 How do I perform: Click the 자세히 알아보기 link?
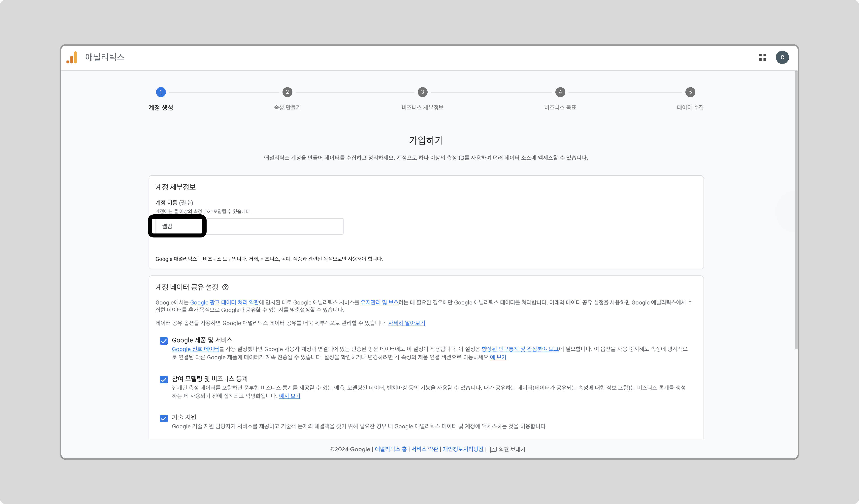tap(407, 323)
